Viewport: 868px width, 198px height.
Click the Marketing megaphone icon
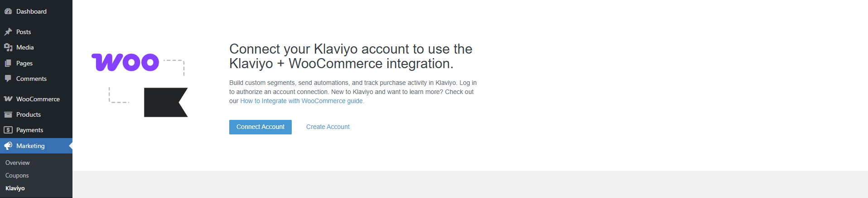point(8,146)
